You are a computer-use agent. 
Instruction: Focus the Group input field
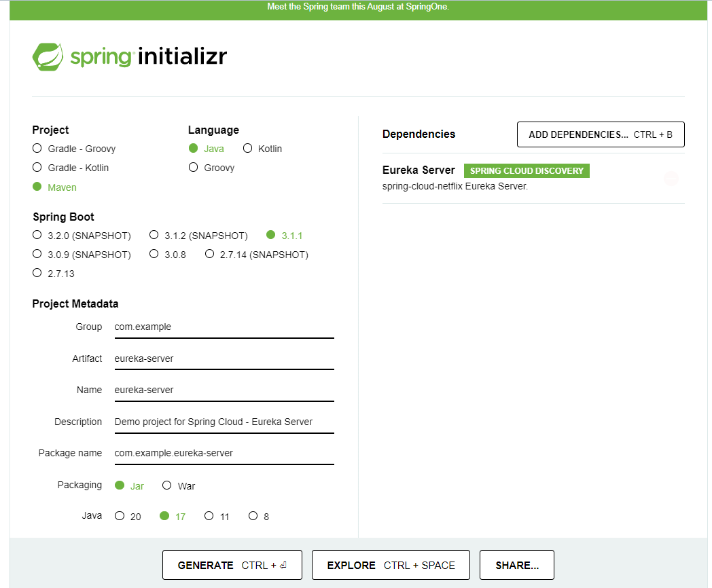click(224, 327)
